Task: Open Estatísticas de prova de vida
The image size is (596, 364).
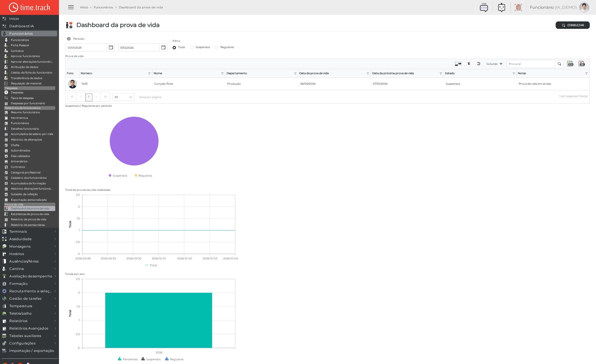Action: 30,214
